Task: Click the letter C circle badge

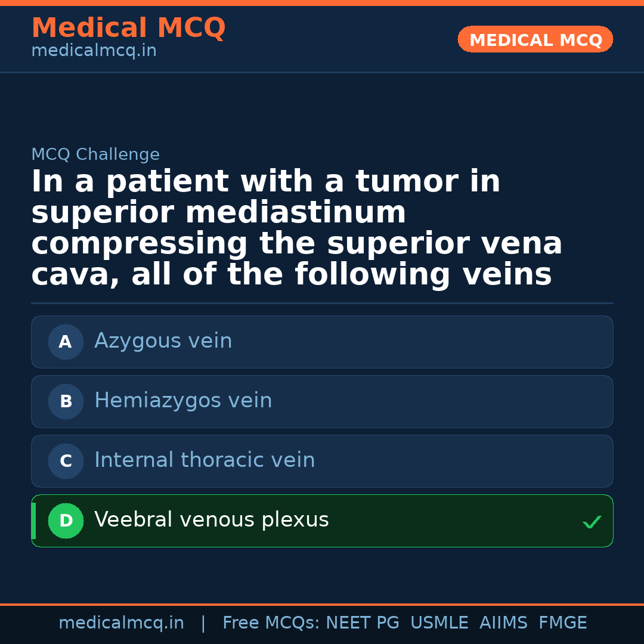Action: coord(66,461)
